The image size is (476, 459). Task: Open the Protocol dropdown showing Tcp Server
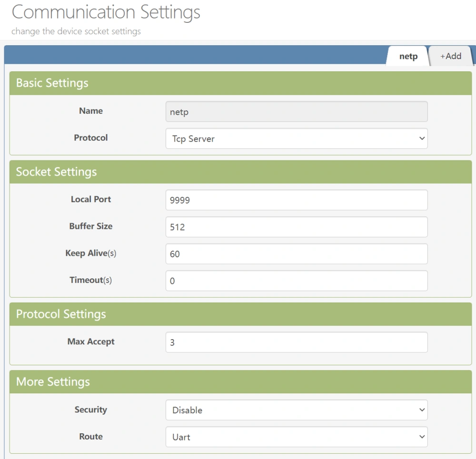click(297, 138)
